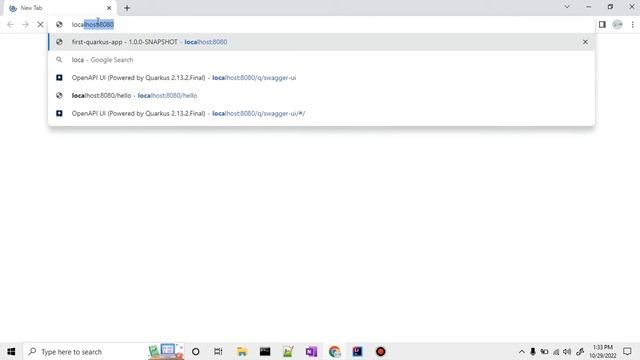Click the search highlights picture in taskbar

click(x=166, y=351)
